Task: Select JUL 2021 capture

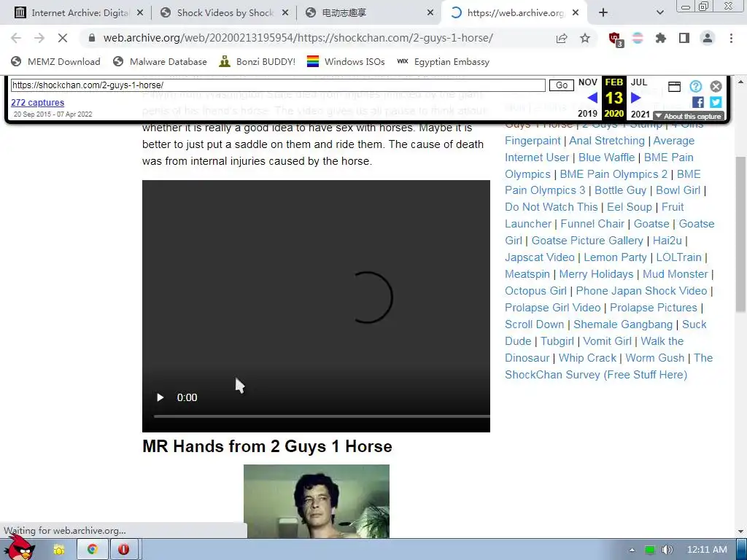Action: (640, 98)
